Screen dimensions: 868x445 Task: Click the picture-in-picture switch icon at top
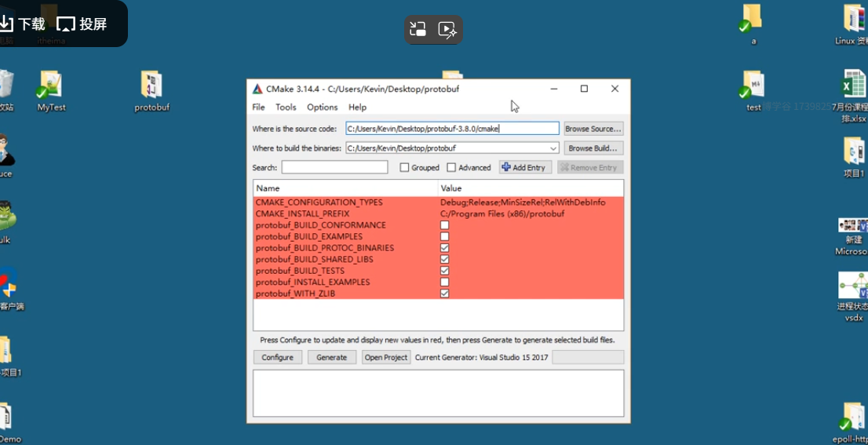point(418,29)
